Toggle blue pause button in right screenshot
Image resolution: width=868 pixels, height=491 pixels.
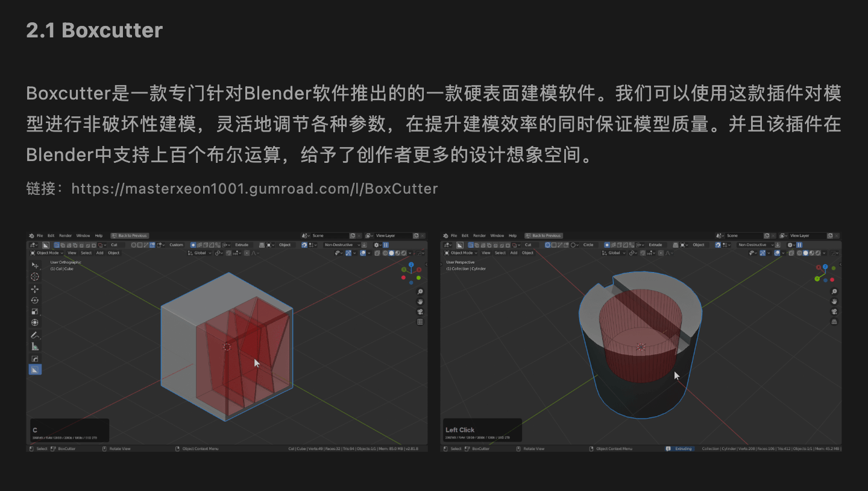pyautogui.click(x=799, y=245)
